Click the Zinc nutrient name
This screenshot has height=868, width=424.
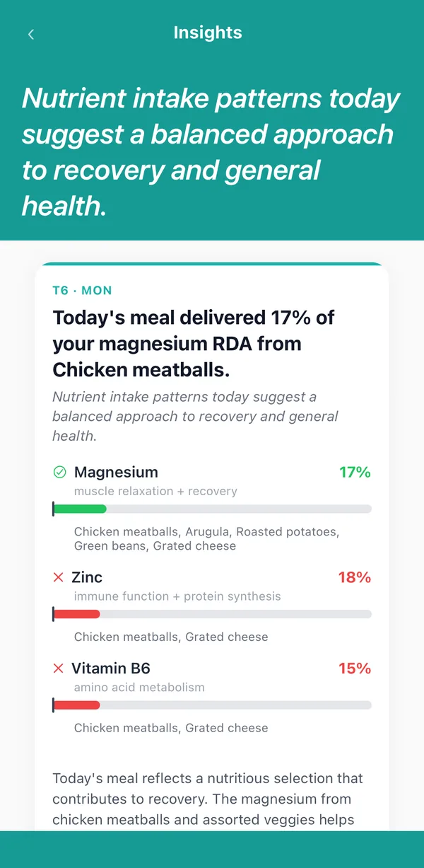click(x=87, y=577)
